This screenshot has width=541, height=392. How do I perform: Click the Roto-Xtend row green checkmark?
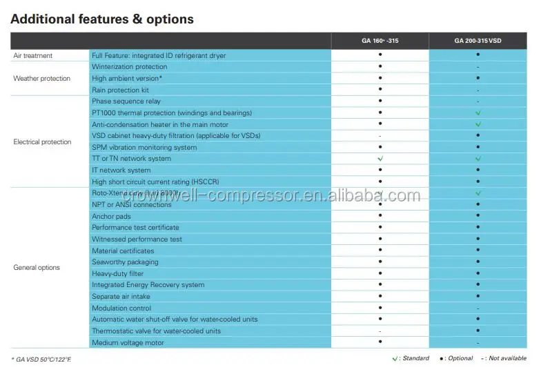478,193
